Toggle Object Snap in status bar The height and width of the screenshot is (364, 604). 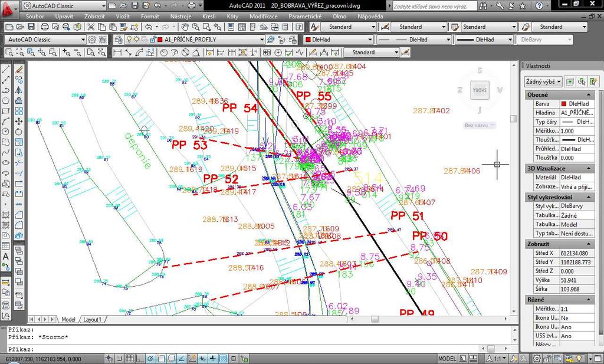(x=160, y=359)
